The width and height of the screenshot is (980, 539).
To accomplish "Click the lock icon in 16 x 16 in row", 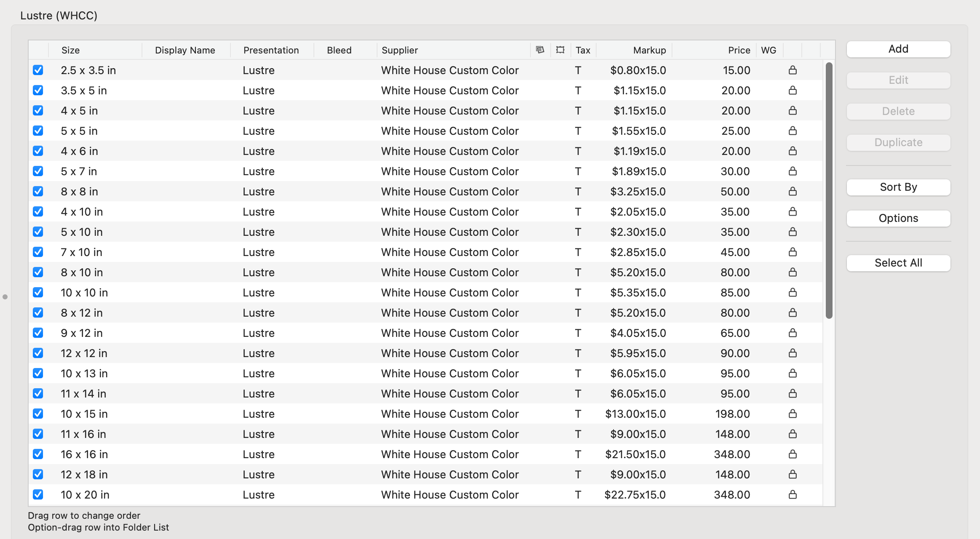I will 793,454.
